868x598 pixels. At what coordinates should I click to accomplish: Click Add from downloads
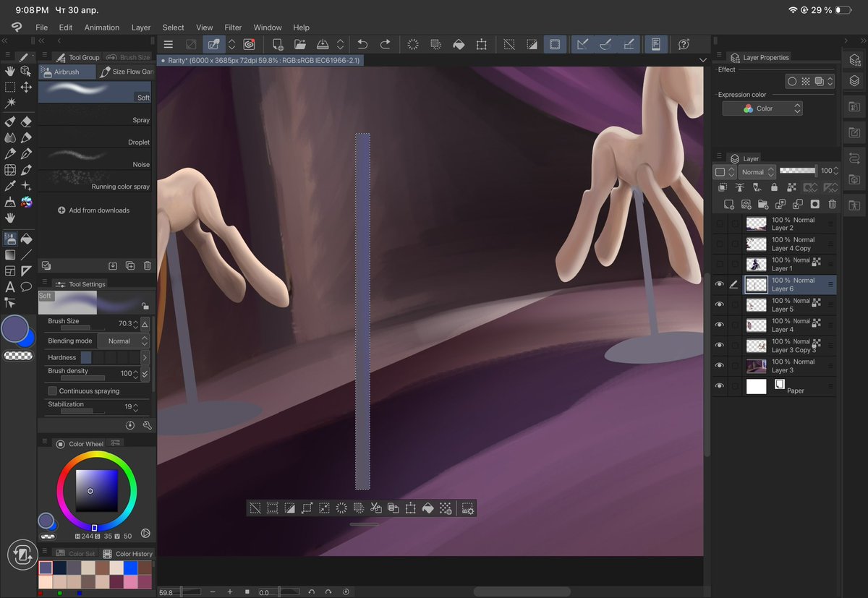coord(94,210)
